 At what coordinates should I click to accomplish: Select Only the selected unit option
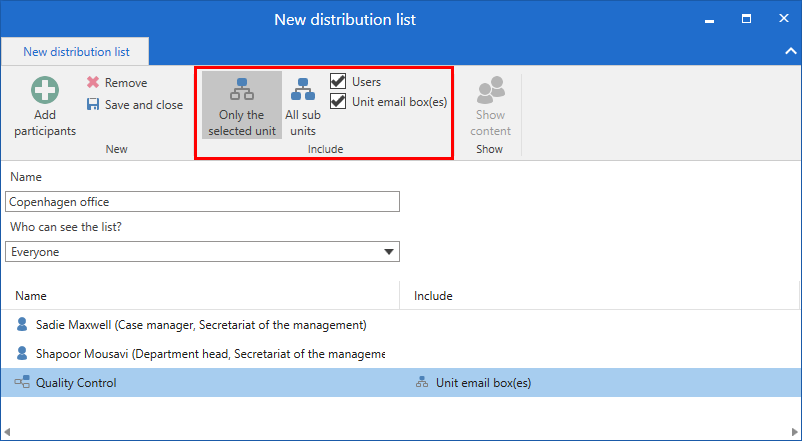coord(242,105)
